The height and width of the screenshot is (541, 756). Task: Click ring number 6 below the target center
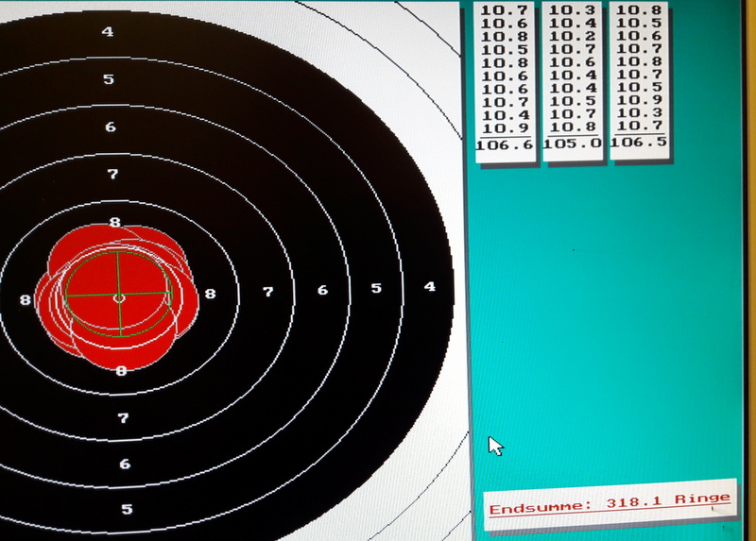pyautogui.click(x=125, y=464)
